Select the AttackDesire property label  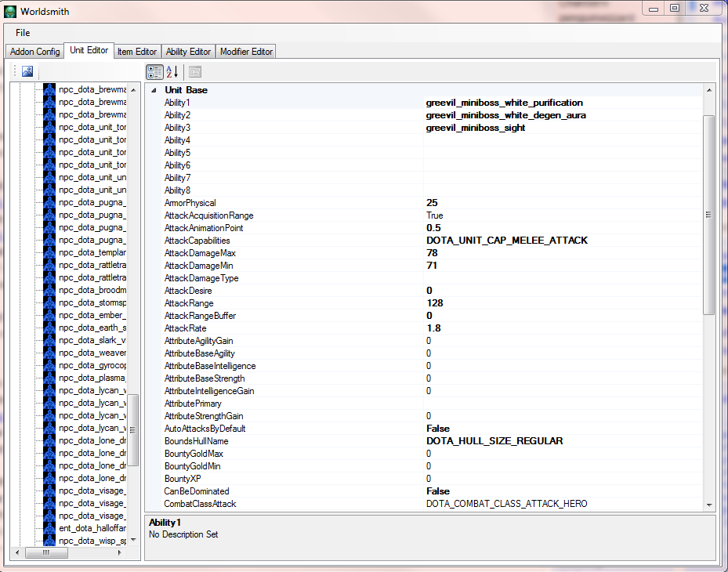click(188, 291)
